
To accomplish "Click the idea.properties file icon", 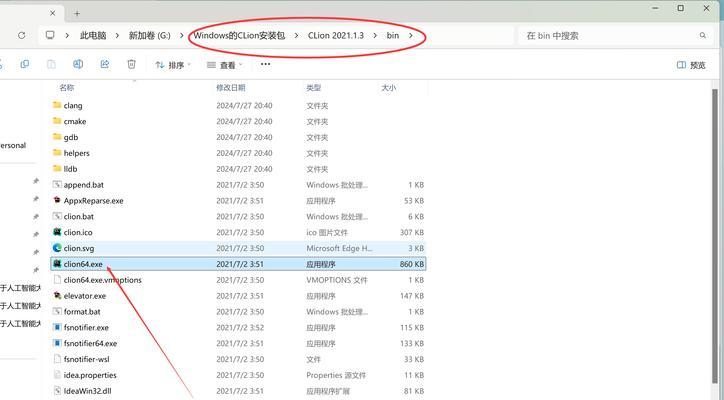I will click(x=57, y=375).
